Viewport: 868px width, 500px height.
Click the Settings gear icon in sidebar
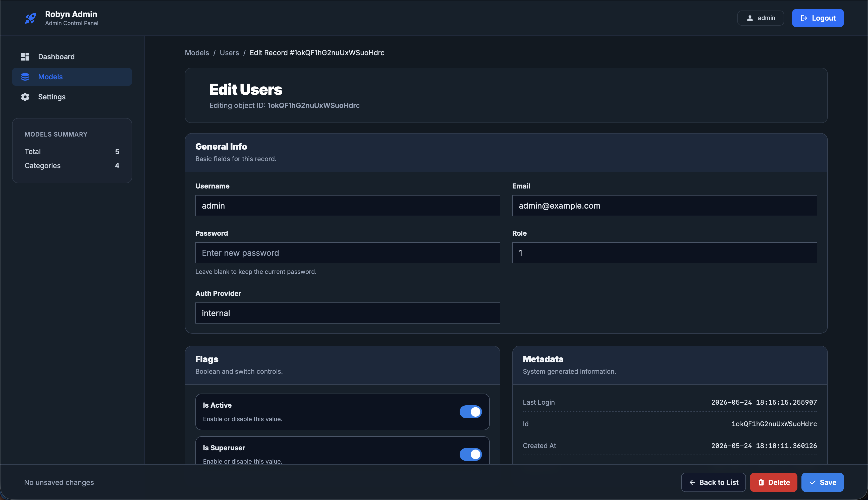pyautogui.click(x=25, y=97)
